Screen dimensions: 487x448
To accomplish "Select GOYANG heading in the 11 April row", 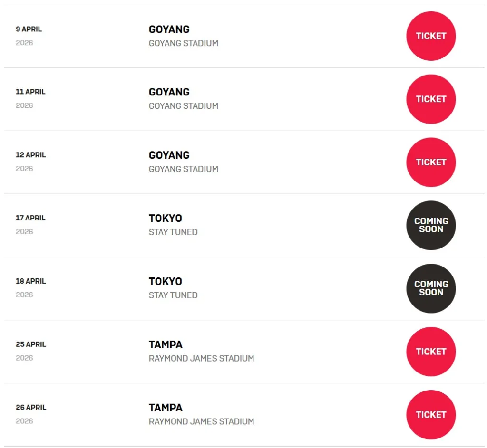I will pos(169,92).
